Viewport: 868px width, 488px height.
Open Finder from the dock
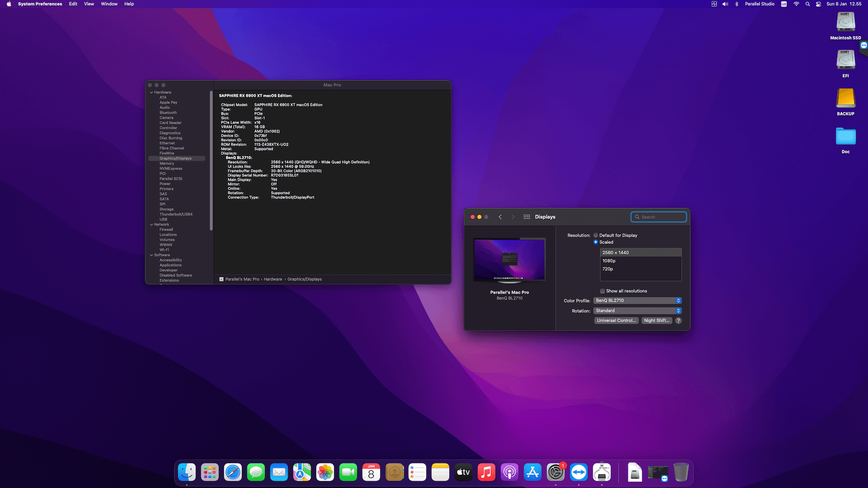[x=187, y=472]
